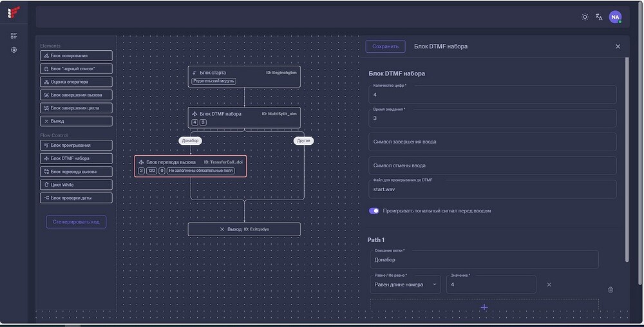Select Оценка оператора element
Viewport: 644px width, 327px height.
[x=77, y=82]
